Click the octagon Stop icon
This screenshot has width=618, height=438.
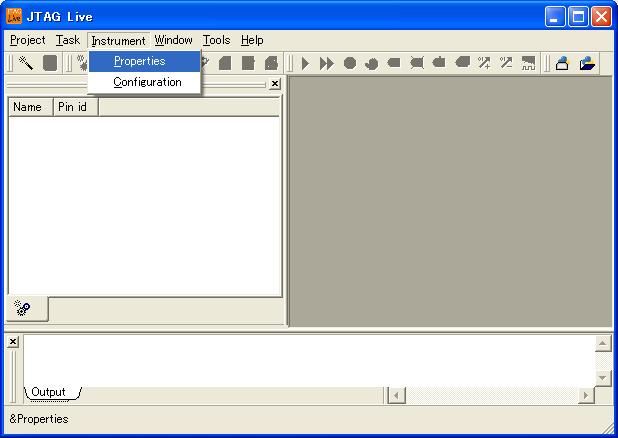click(x=350, y=63)
